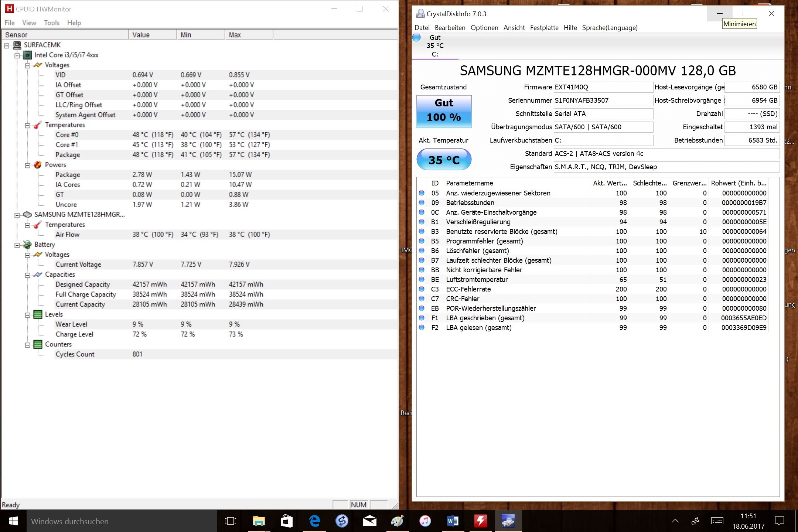Collapse the CPU Temperatures node

click(27, 125)
